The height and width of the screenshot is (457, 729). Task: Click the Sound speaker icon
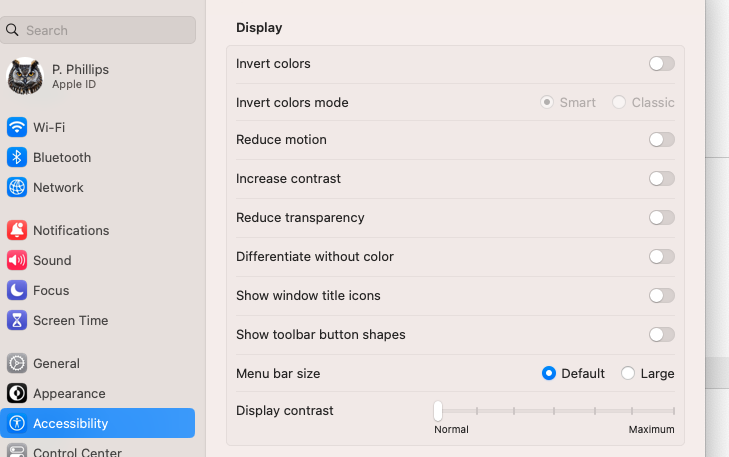pyautogui.click(x=17, y=260)
